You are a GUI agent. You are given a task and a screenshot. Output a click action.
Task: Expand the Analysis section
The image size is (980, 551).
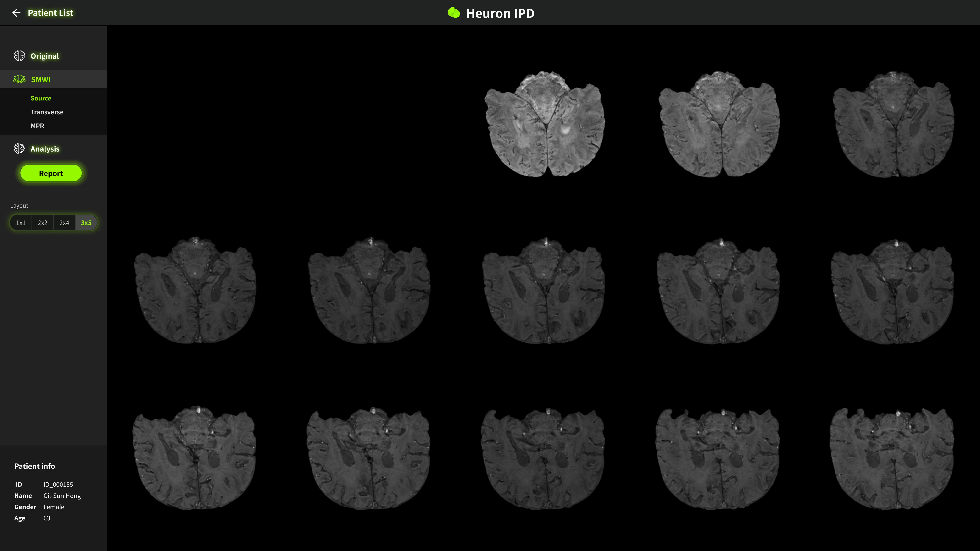[x=45, y=149]
